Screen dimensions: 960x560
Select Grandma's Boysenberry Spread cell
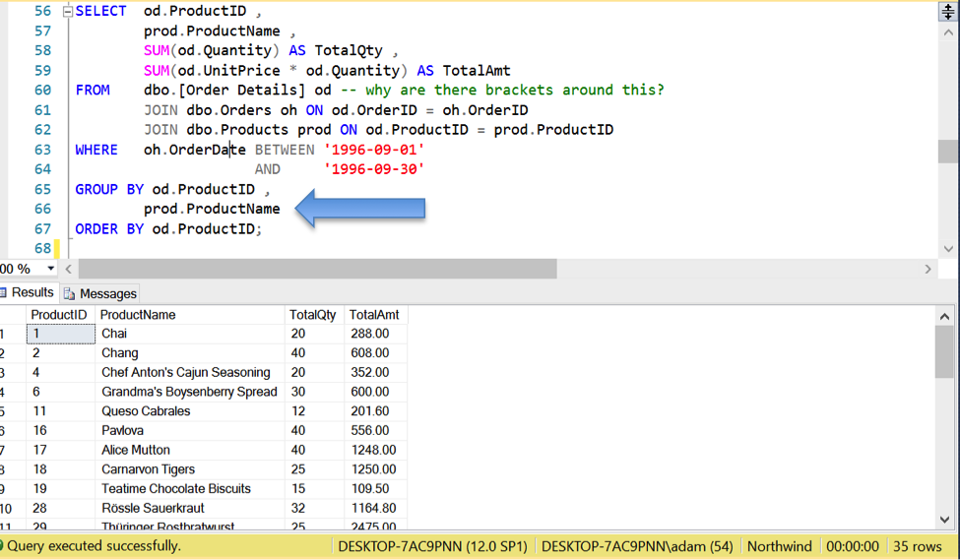coord(190,392)
